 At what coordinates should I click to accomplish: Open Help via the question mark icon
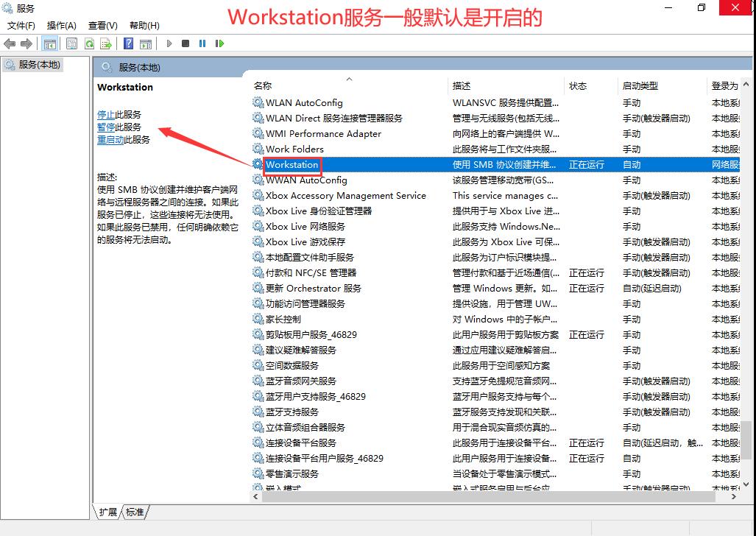click(x=128, y=43)
